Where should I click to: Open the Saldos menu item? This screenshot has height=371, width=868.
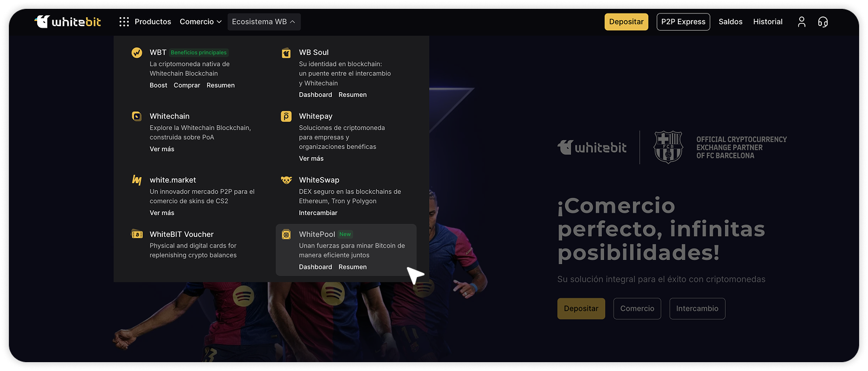pos(730,22)
